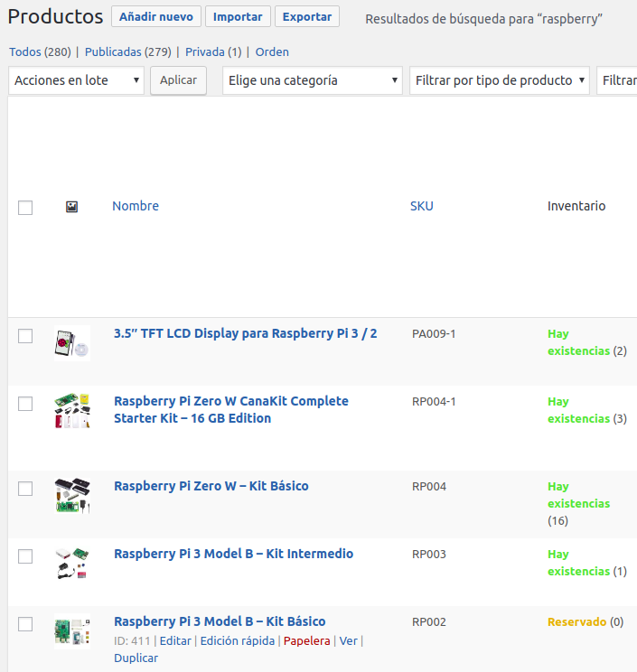Open the Elige una categoría dropdown
Screen dimensions: 637x672
click(313, 80)
